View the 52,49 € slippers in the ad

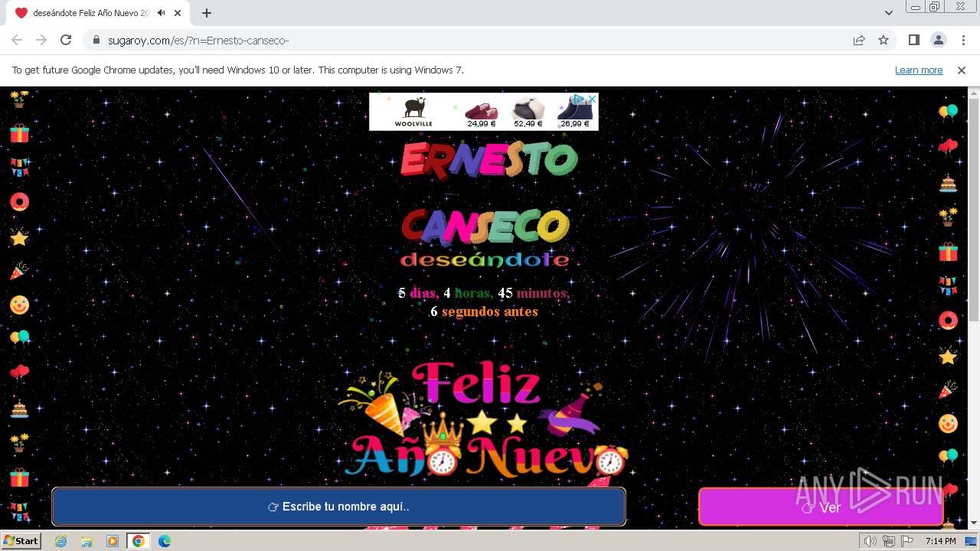[x=528, y=113]
